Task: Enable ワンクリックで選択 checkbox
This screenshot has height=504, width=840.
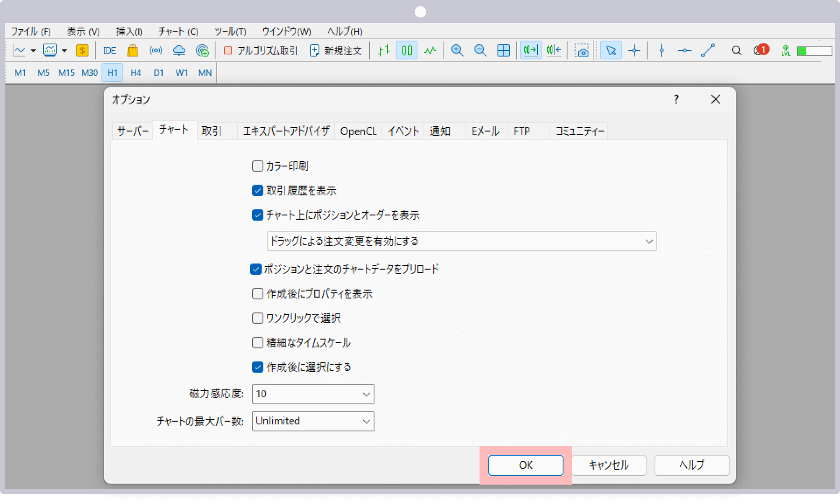Action: (258, 318)
